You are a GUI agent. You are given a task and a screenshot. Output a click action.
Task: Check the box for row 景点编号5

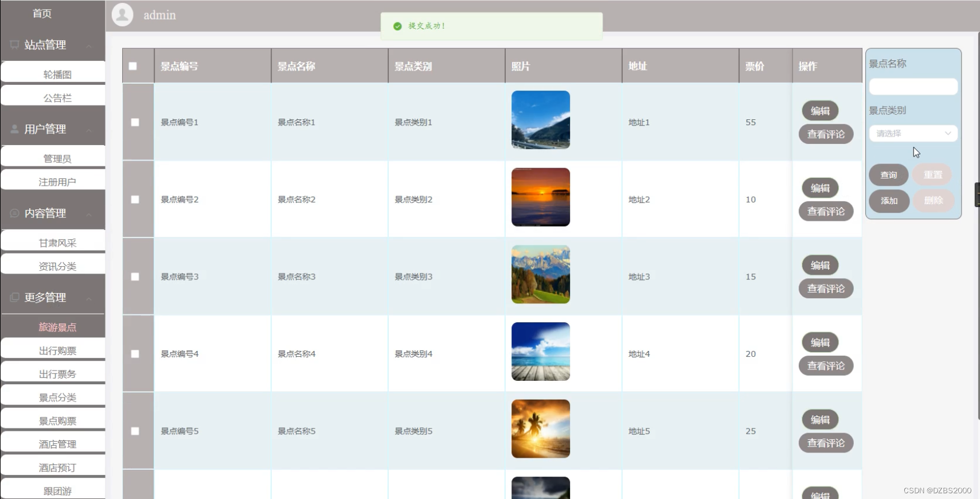tap(135, 431)
